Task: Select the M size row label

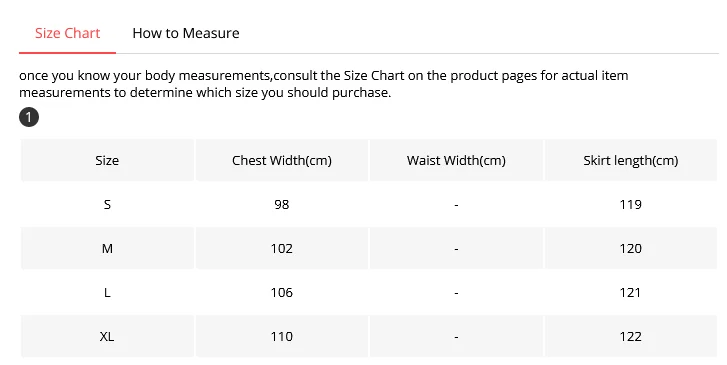Action: [x=107, y=248]
